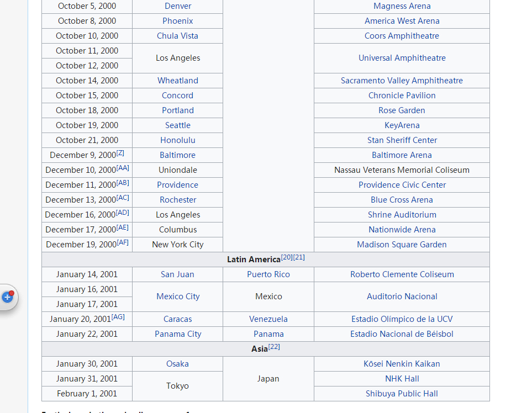Open the Mexico City link
The width and height of the screenshot is (532, 413).
click(178, 296)
